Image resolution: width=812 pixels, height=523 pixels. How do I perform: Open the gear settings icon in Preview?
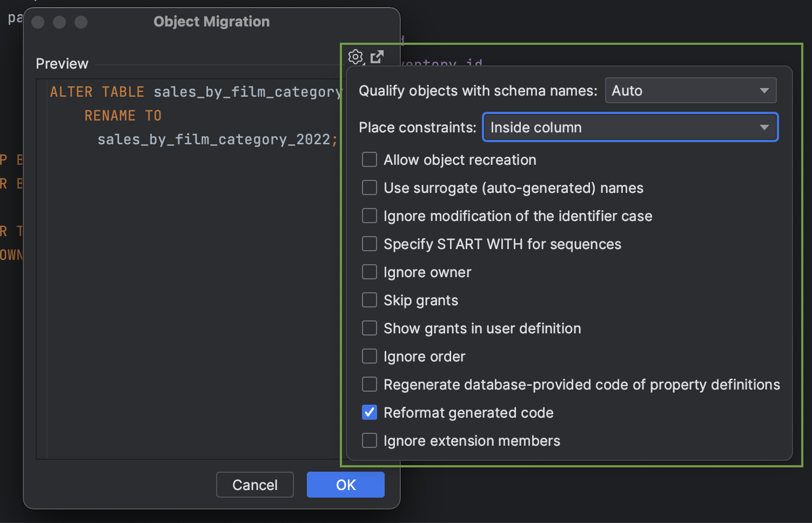point(355,57)
